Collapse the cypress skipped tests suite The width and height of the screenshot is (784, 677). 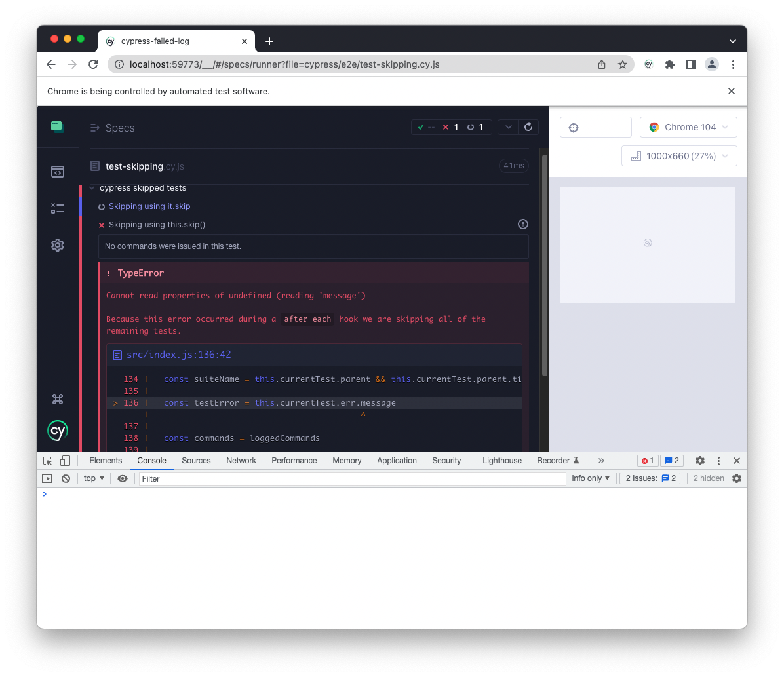[x=92, y=188]
